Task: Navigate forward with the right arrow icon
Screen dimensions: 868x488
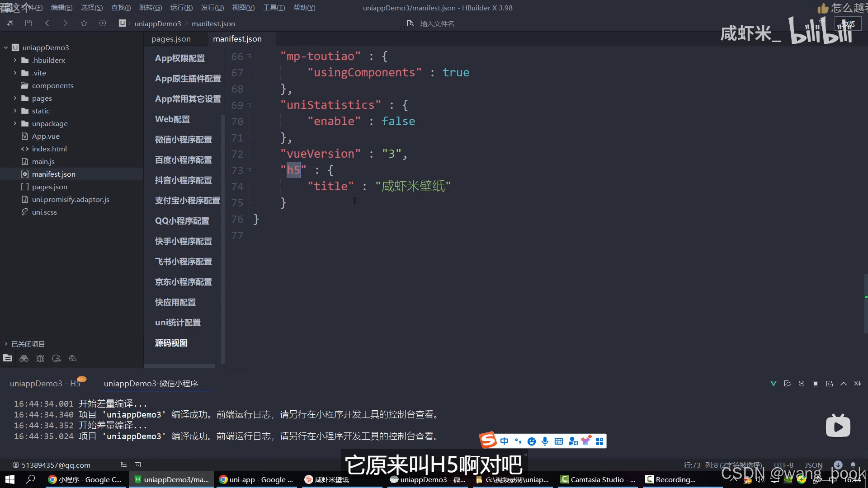Action: [x=66, y=23]
